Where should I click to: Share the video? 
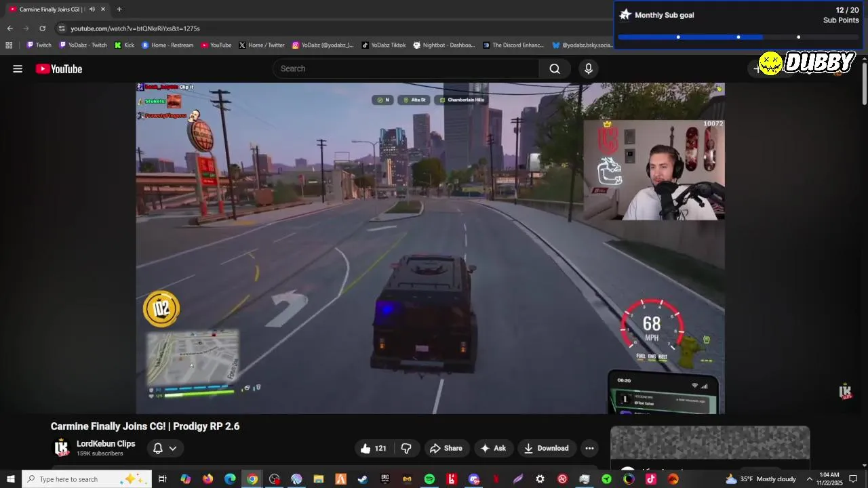[x=446, y=448]
